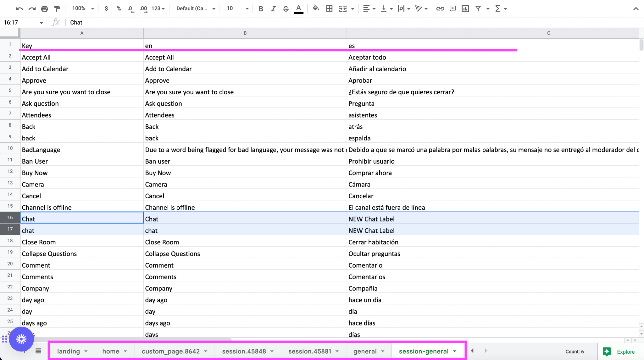Select the paint format roller icon
Viewport: 644px width, 360px height.
click(57, 8)
